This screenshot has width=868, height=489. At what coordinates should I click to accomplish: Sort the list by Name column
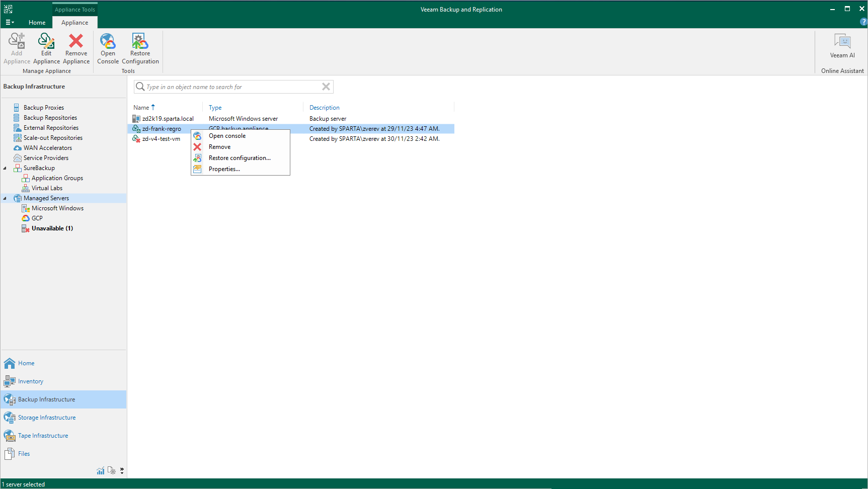[141, 108]
